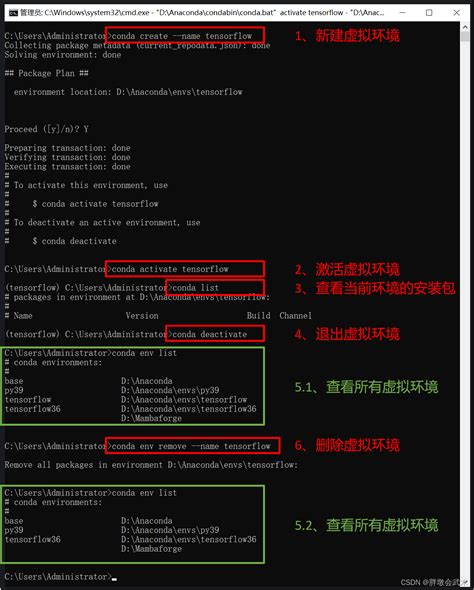Click the window title bar text
474x590 pixels.
(202, 13)
